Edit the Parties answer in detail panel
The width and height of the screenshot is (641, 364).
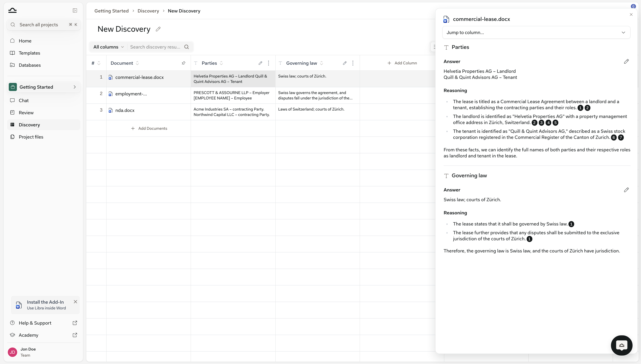(x=626, y=62)
